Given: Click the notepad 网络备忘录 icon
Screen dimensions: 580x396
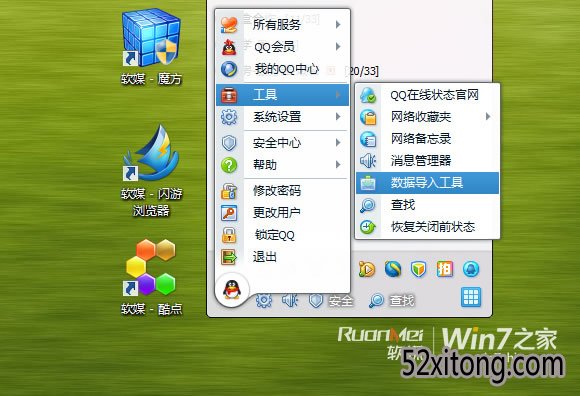Looking at the screenshot, I should [368, 139].
